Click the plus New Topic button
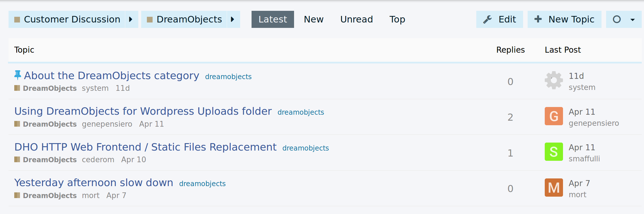The width and height of the screenshot is (644, 214). pyautogui.click(x=564, y=19)
